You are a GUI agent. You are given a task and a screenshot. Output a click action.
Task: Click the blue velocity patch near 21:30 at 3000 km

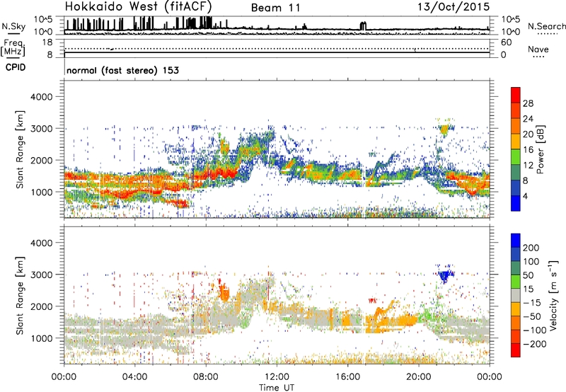click(445, 276)
